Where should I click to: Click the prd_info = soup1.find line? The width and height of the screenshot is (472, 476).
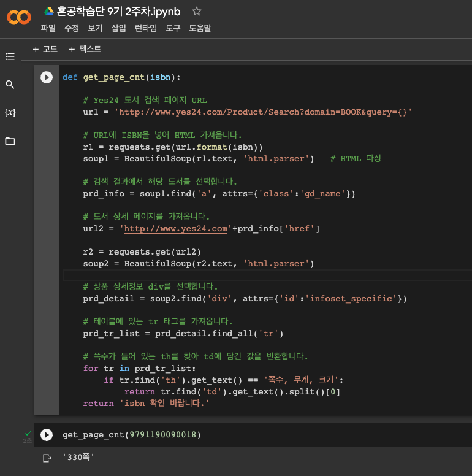click(219, 194)
